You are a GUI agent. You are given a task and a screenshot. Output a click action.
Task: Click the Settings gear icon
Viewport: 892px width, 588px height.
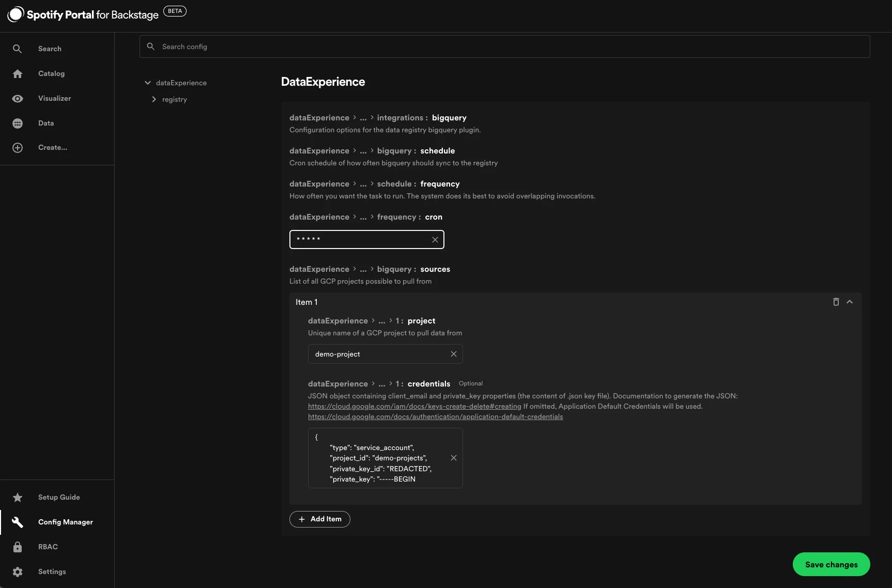point(18,571)
